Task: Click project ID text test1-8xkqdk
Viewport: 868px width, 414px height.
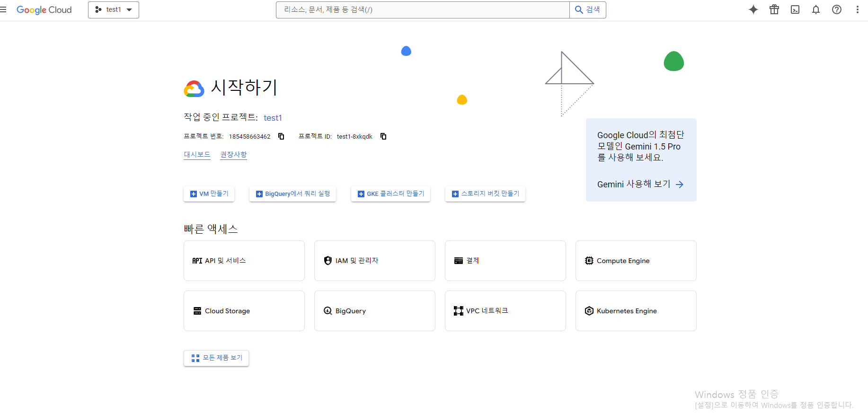Action: tap(354, 137)
